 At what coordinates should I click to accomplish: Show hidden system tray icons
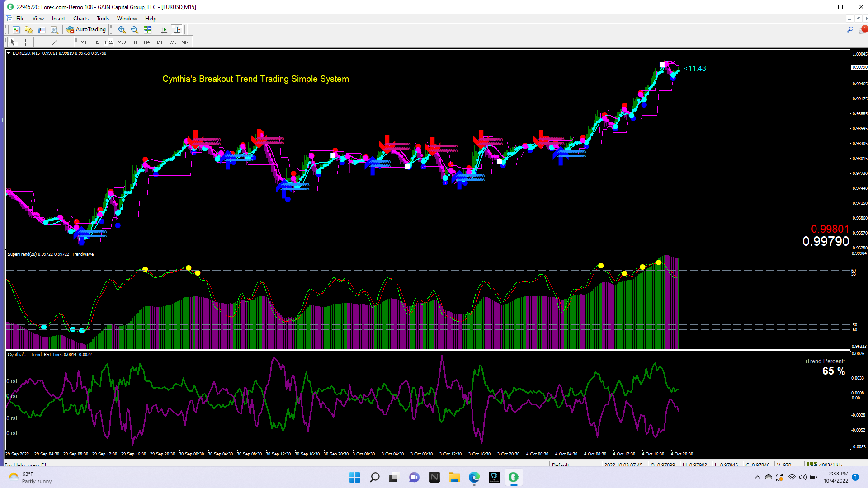click(x=757, y=477)
